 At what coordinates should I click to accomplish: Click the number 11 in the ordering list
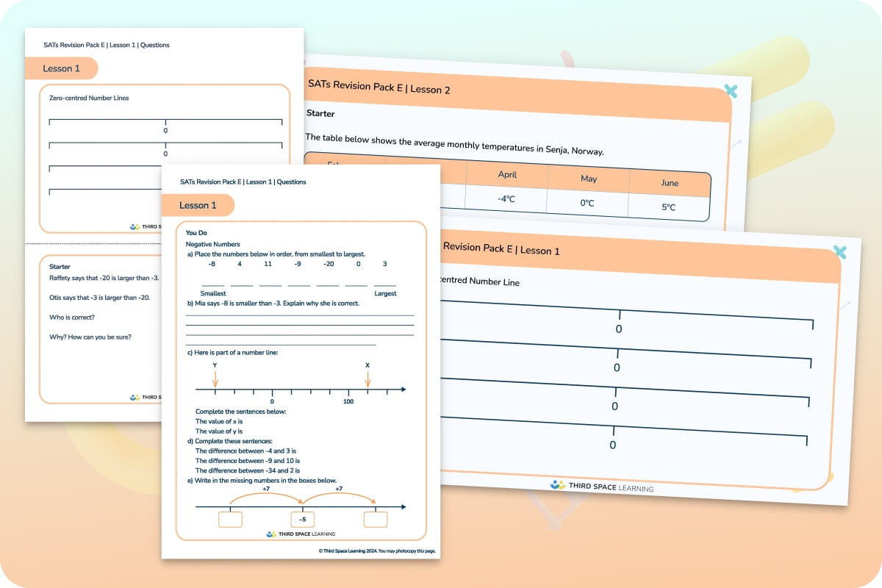[x=268, y=264]
